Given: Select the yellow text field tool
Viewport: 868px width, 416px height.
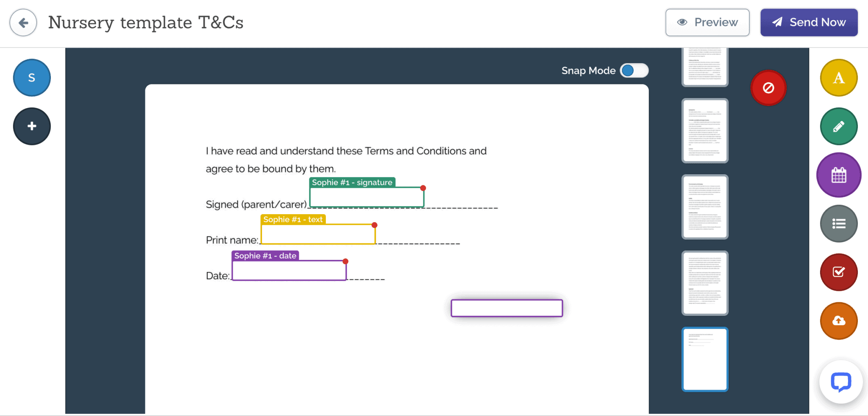Looking at the screenshot, I should click(838, 78).
